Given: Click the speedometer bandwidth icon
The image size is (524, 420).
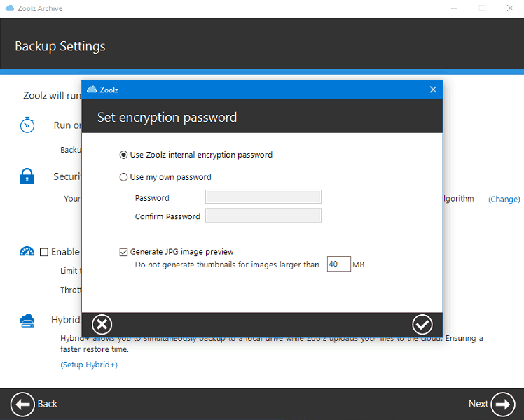Looking at the screenshot, I should [x=27, y=251].
